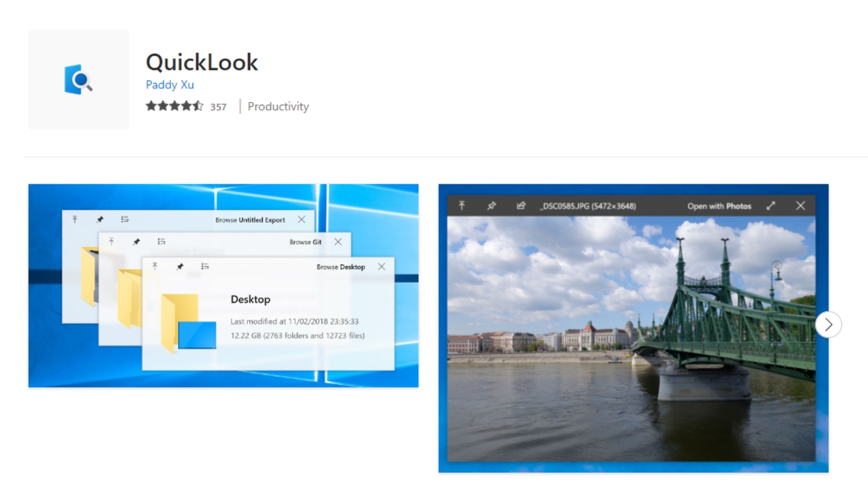The width and height of the screenshot is (868, 488).
Task: Click share icon in photo viewer toolbar
Action: (521, 206)
